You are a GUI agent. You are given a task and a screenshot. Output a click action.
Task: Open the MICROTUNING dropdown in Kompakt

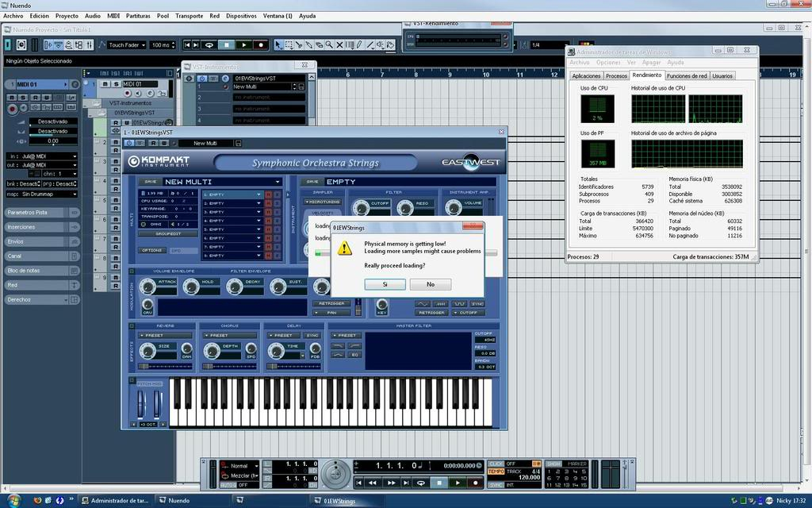click(x=323, y=202)
